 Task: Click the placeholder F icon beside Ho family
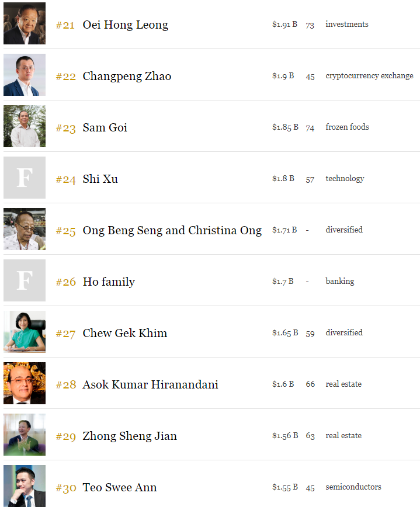click(25, 280)
